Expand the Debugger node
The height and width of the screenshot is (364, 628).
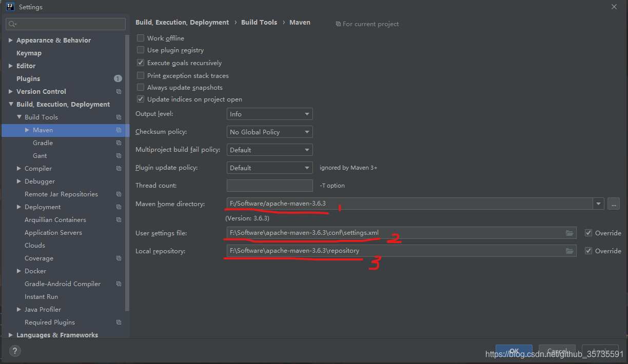click(19, 181)
